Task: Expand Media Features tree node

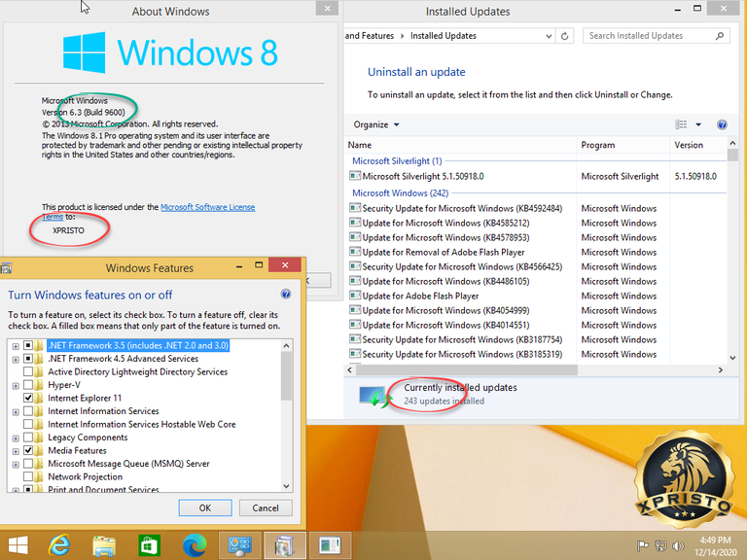Action: coord(16,451)
